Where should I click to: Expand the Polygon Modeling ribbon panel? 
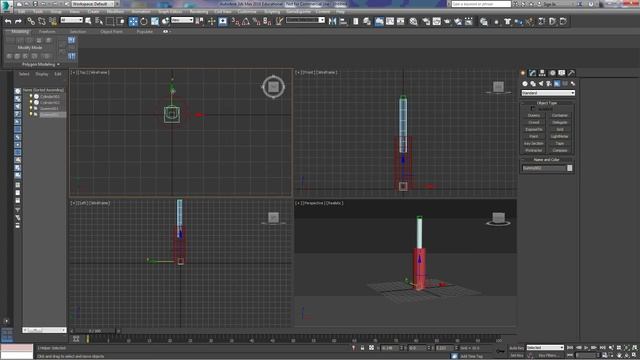[41, 64]
